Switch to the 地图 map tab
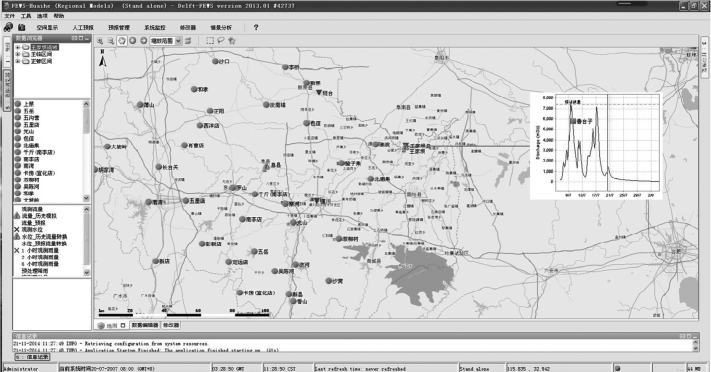The image size is (711, 372). [x=112, y=325]
